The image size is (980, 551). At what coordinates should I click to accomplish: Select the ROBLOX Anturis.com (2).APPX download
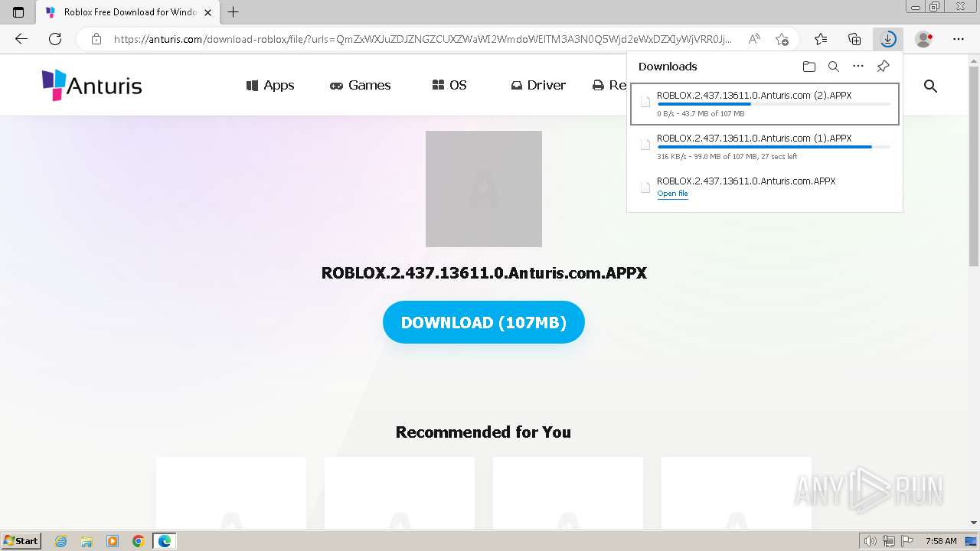[x=764, y=104]
